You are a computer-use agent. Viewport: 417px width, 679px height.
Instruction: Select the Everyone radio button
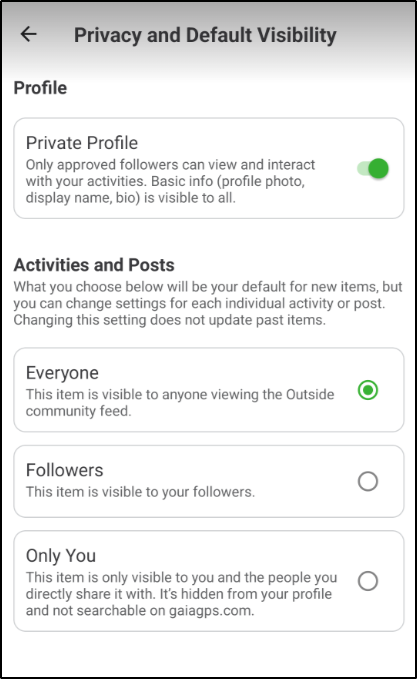(368, 390)
